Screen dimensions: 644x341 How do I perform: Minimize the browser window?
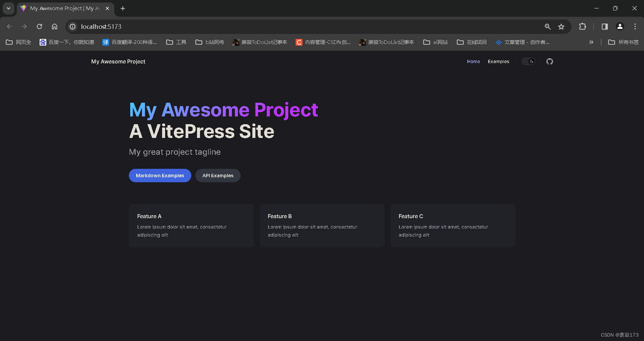tap(596, 8)
